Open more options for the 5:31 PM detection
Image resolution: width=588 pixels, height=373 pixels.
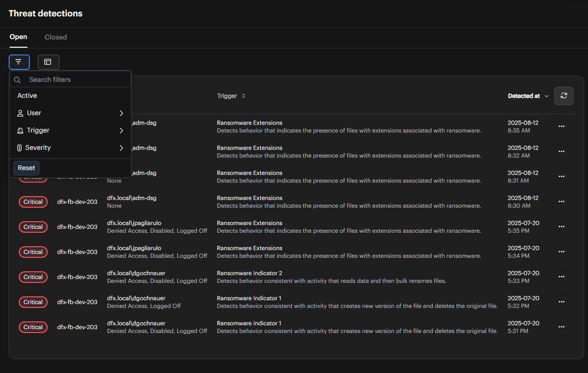coord(562,327)
